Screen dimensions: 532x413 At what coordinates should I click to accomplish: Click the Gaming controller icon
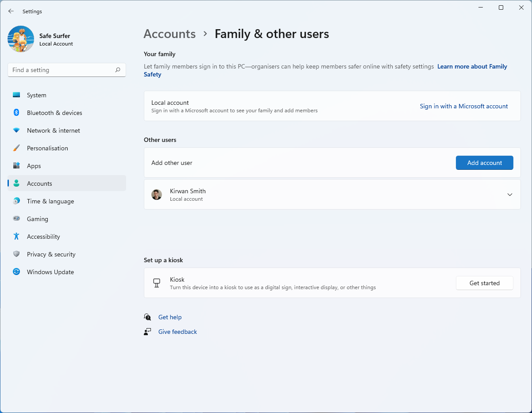pyautogui.click(x=16, y=218)
